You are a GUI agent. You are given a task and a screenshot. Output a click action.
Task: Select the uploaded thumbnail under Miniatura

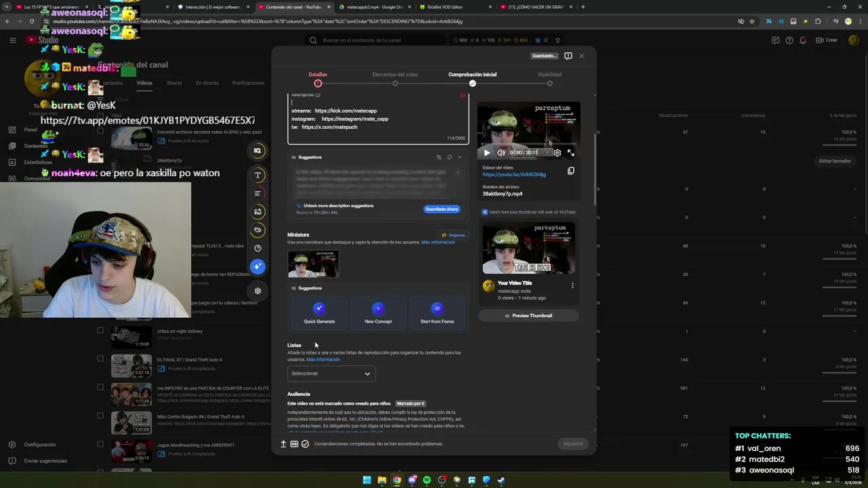tap(313, 264)
